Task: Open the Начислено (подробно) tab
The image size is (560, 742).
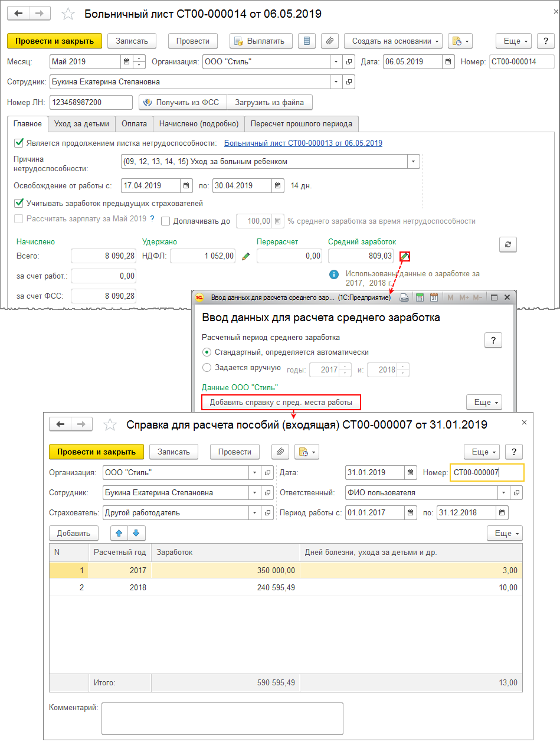Action: (x=198, y=123)
